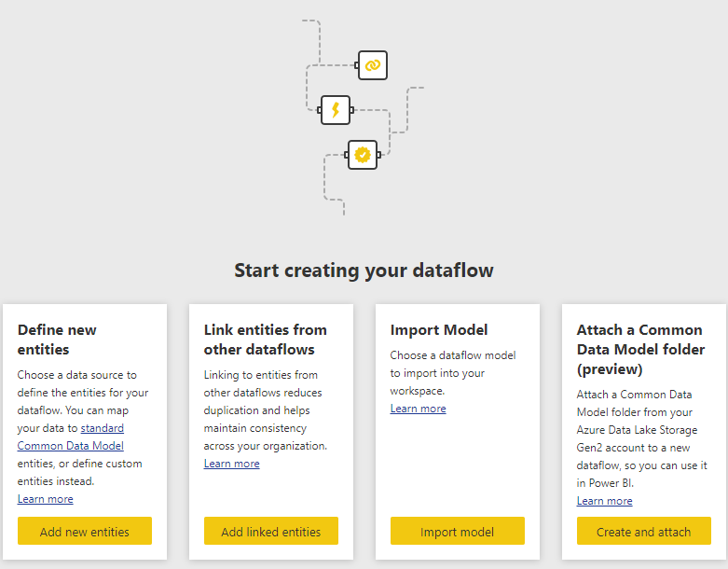728x569 pixels.
Task: Click the Import Model card description text
Action: [x=452, y=373]
